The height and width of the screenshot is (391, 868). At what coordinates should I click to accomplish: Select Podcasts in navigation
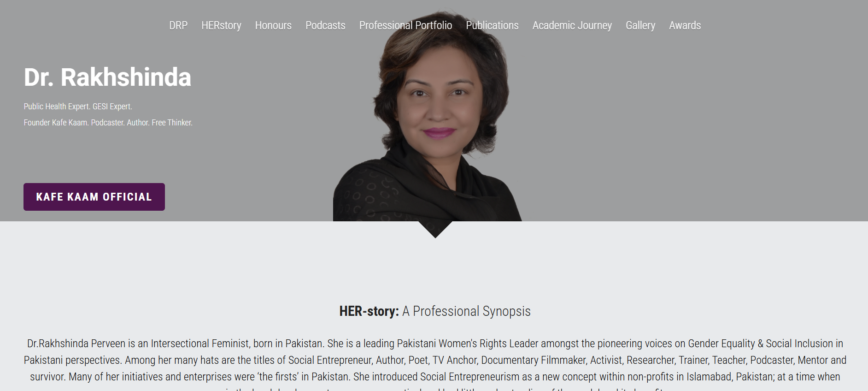pos(325,25)
